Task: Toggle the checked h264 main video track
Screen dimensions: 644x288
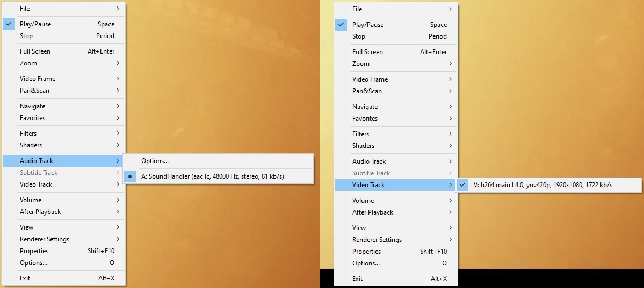Action: [x=542, y=185]
